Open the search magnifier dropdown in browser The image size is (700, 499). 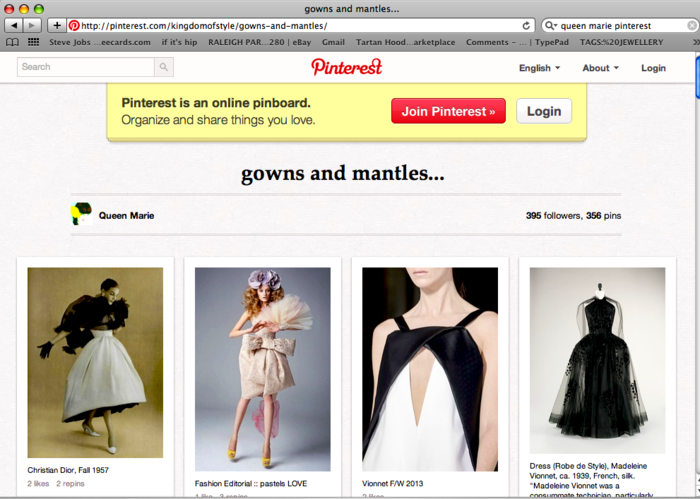coord(551,26)
